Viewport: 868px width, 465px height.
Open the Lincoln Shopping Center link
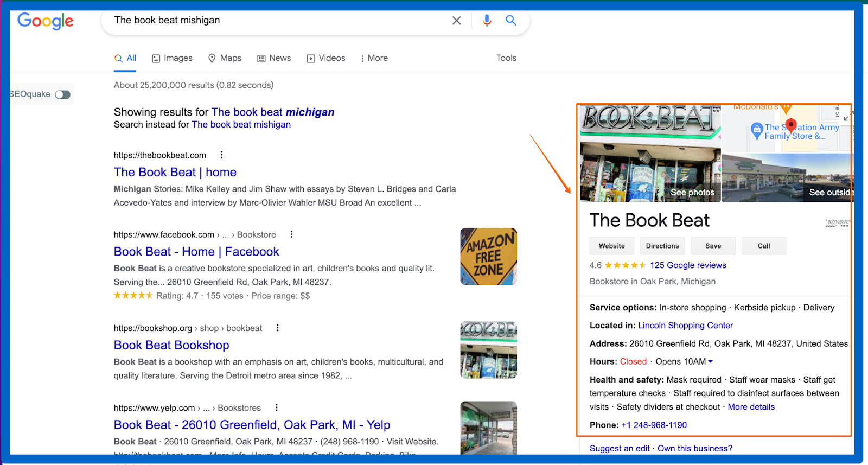pos(685,326)
